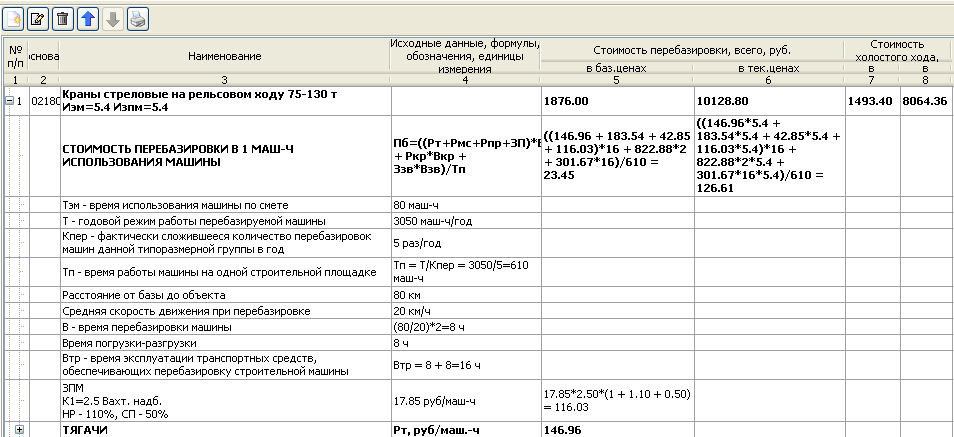Click the 17.85 руб/маш-ч cell
The height and width of the screenshot is (437, 954).
pyautogui.click(x=466, y=400)
